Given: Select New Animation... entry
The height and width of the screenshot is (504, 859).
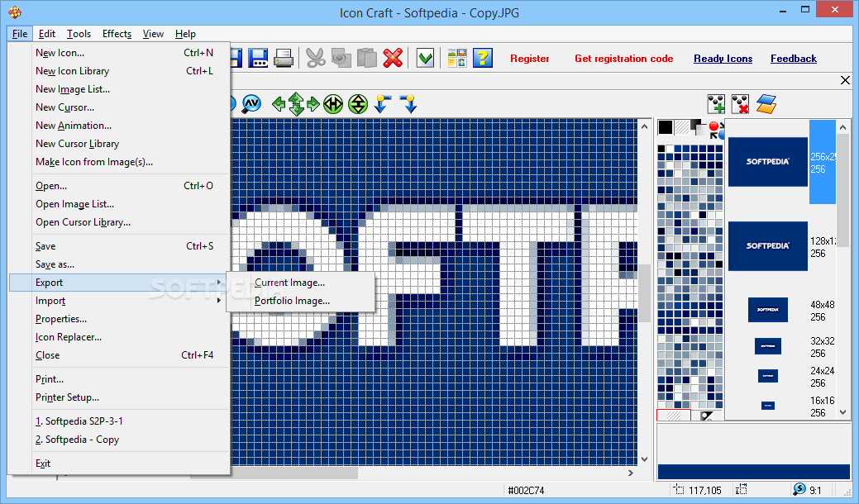Looking at the screenshot, I should coord(118,126).
